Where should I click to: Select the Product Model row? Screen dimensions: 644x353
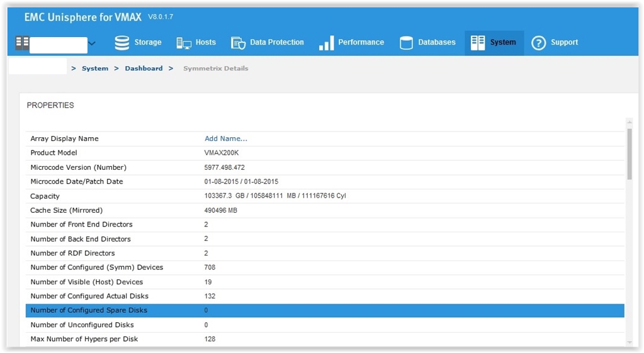tap(325, 153)
